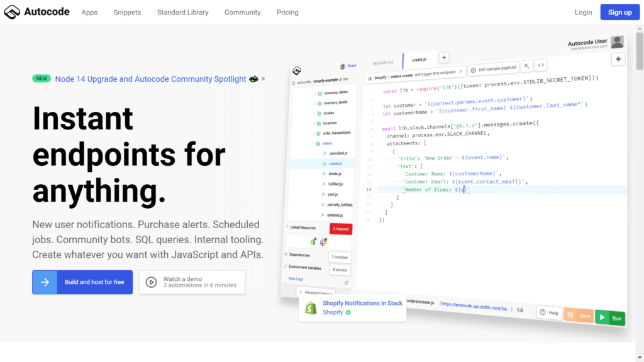644x362 pixels.
Task: Open the Apps menu item
Action: point(89,13)
